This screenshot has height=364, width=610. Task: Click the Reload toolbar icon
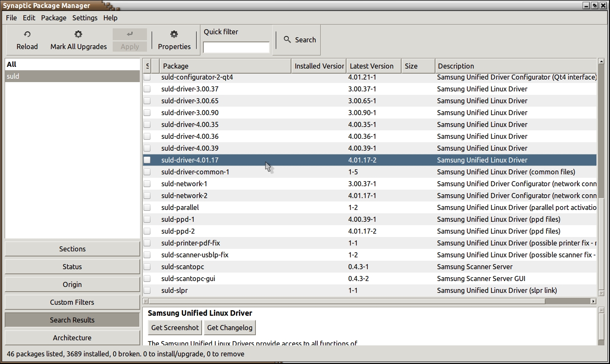coord(27,34)
